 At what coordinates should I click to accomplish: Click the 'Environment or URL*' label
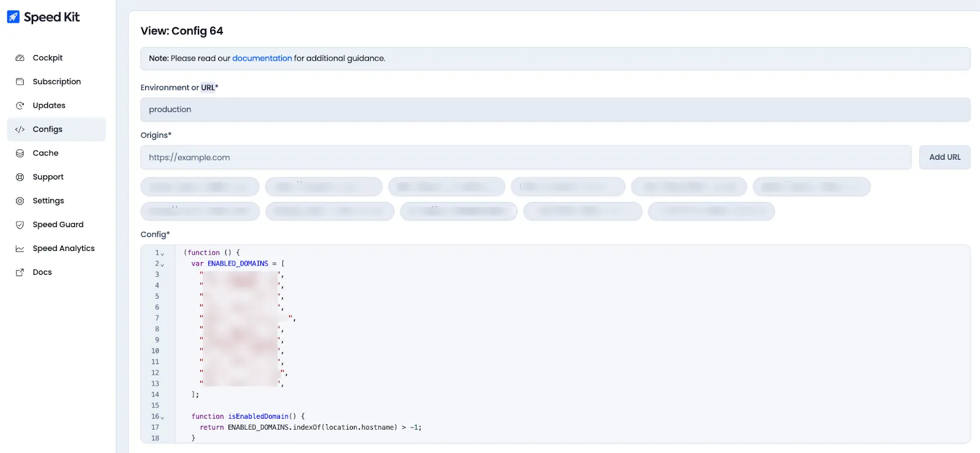[x=179, y=88]
